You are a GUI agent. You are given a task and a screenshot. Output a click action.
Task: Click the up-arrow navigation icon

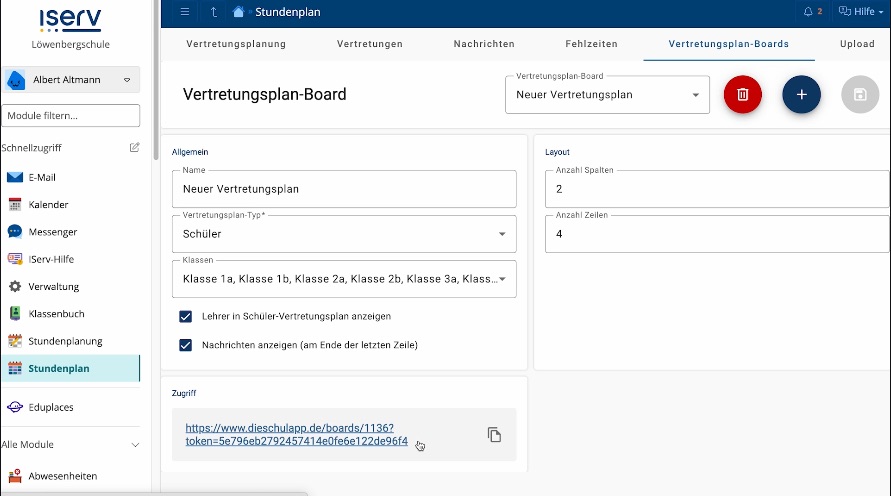point(214,12)
